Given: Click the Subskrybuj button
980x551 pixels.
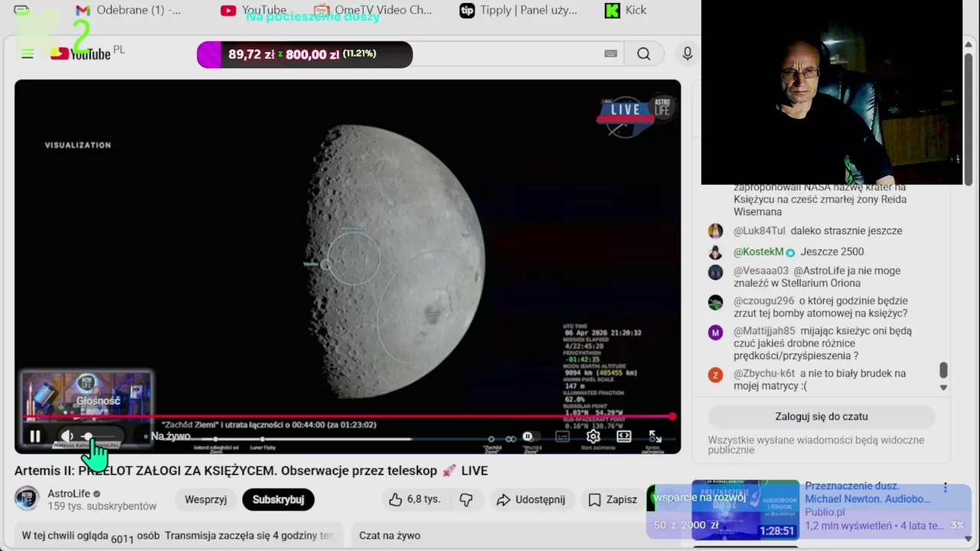Looking at the screenshot, I should tap(278, 500).
